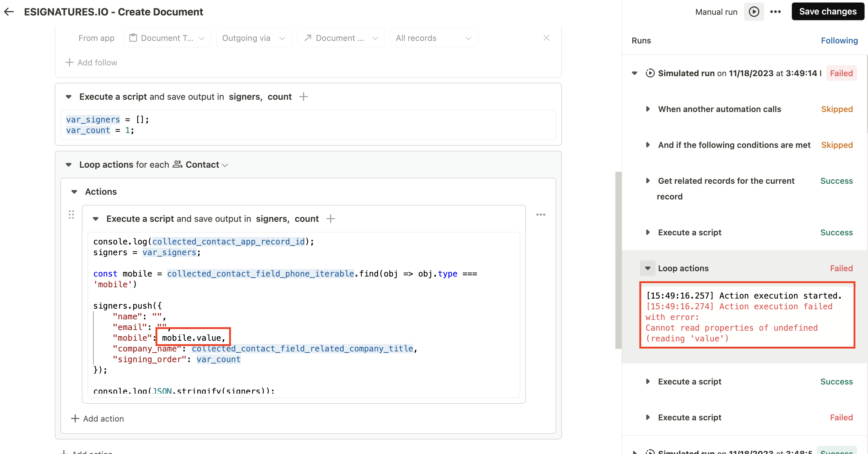868x454 pixels.
Task: Expand the Failed Execute a script step
Action: click(648, 417)
